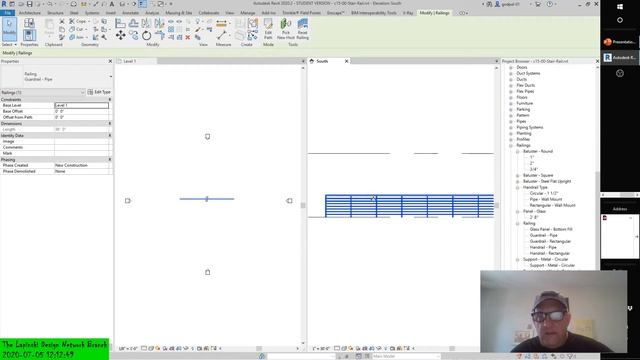This screenshot has width=640, height=360.
Task: Expand the Baluster - Square node
Action: (517, 176)
